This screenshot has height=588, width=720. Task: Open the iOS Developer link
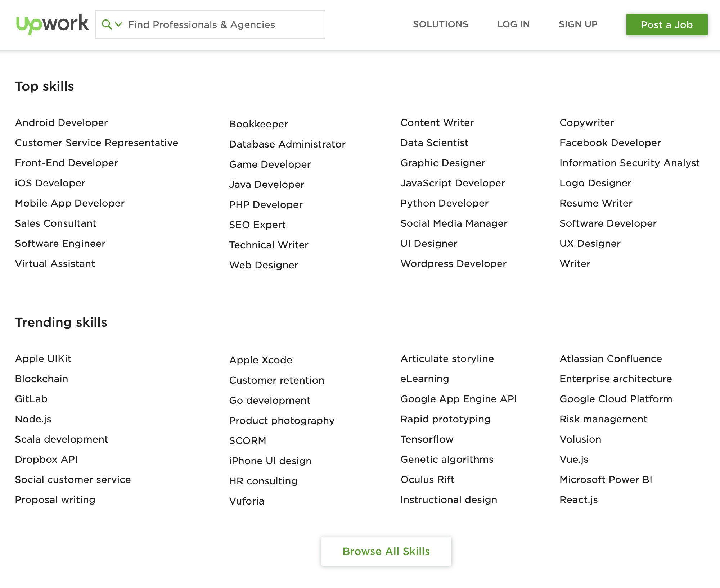tap(50, 183)
